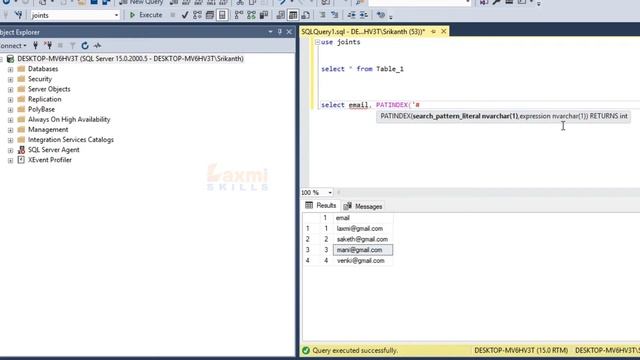Click the SQL Server Agent icon
This screenshot has height=360, width=640.
pos(21,150)
